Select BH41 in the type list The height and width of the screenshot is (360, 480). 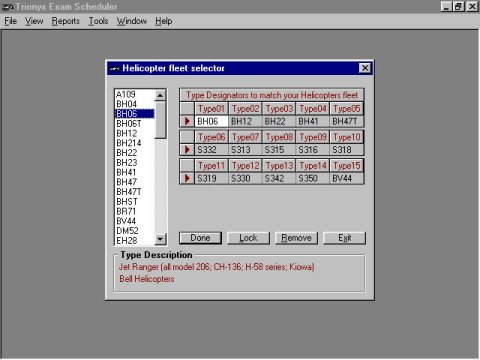point(134,172)
